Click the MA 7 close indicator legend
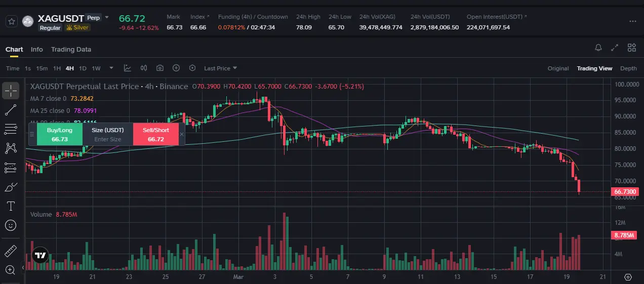The width and height of the screenshot is (644, 284). click(62, 99)
